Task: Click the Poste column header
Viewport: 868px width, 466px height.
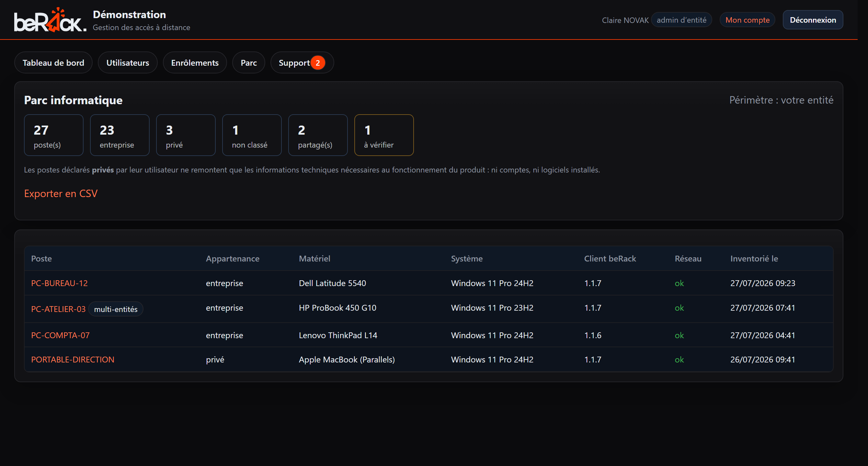Action: [x=41, y=259]
